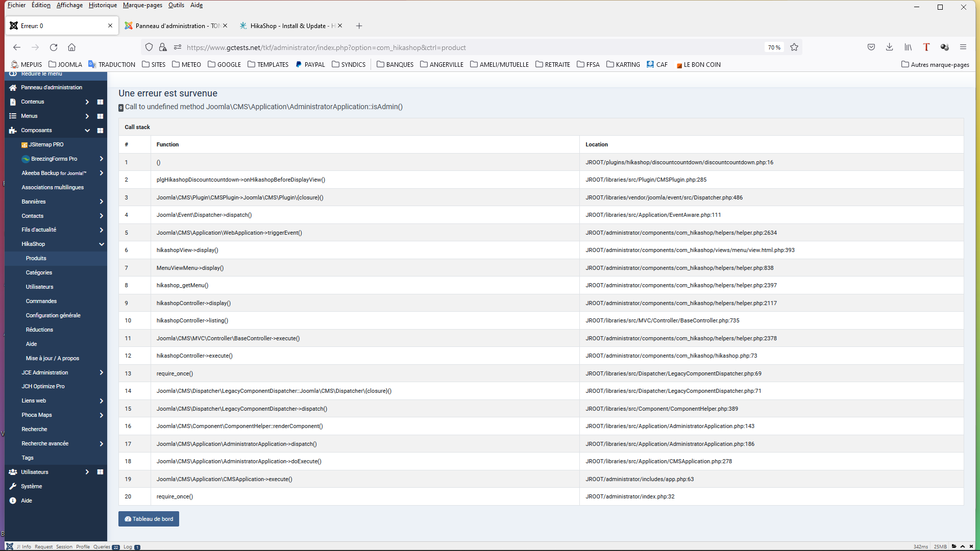Viewport: 980px width, 551px height.
Task: Save page to Pocket
Action: pos(871,47)
